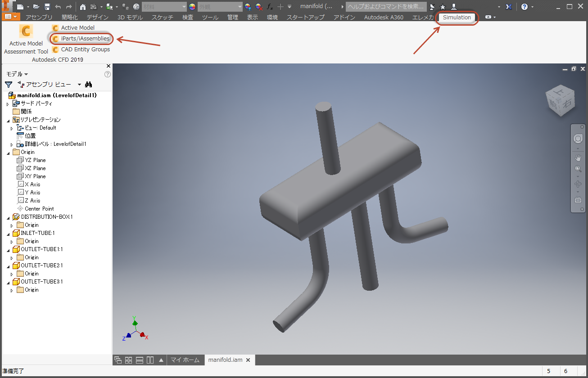
Task: Select the 関係 folder in browser
Action: [22, 112]
